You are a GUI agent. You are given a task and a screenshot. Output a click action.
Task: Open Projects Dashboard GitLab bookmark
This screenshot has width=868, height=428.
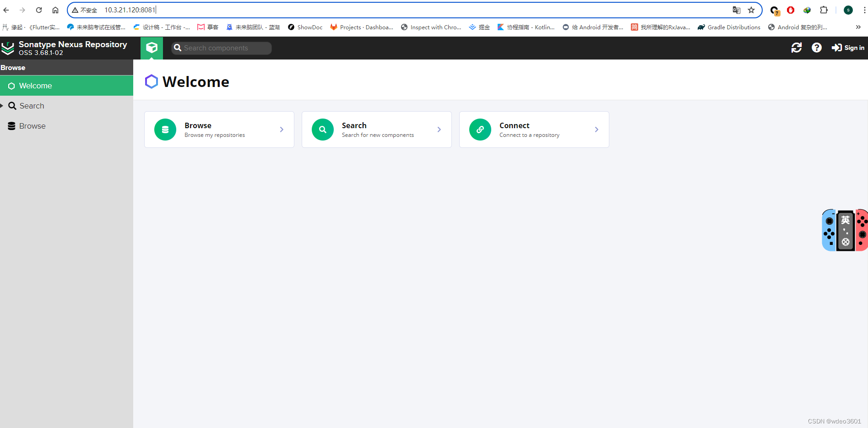(x=362, y=27)
